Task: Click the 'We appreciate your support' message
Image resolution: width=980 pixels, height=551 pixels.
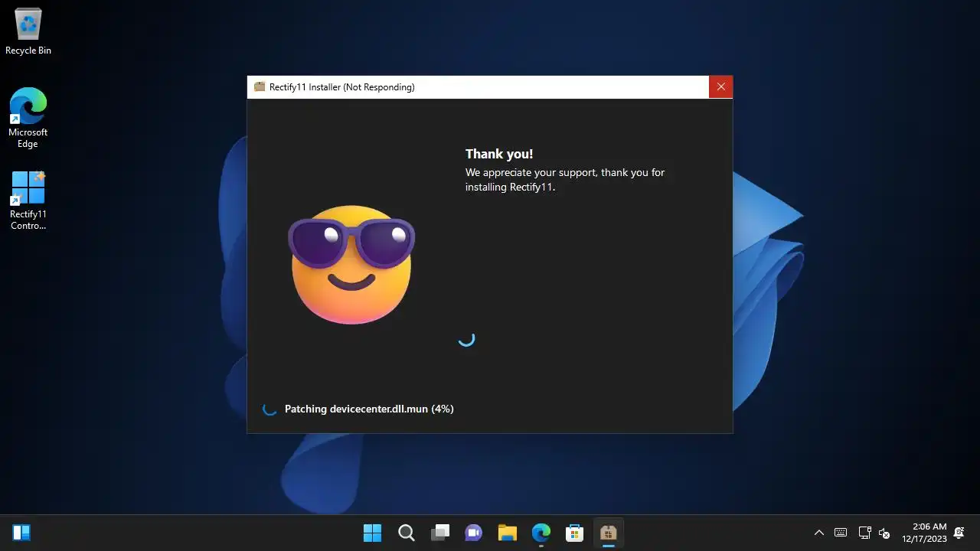Action: pyautogui.click(x=565, y=180)
